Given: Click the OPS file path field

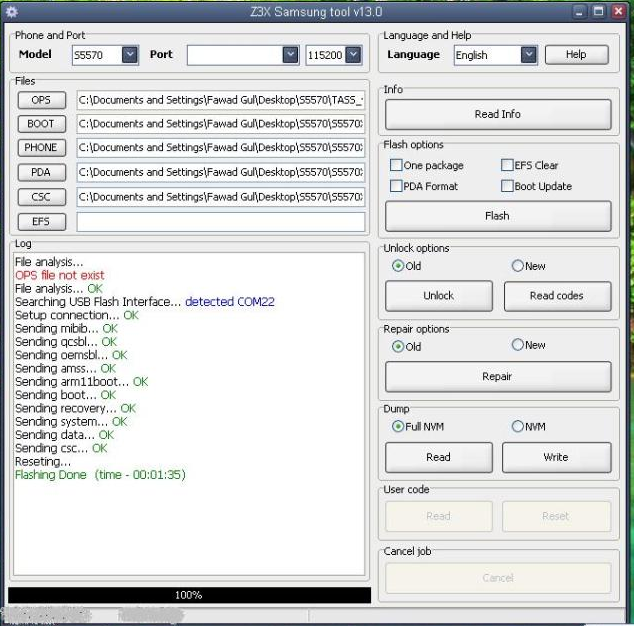Looking at the screenshot, I should click(221, 100).
